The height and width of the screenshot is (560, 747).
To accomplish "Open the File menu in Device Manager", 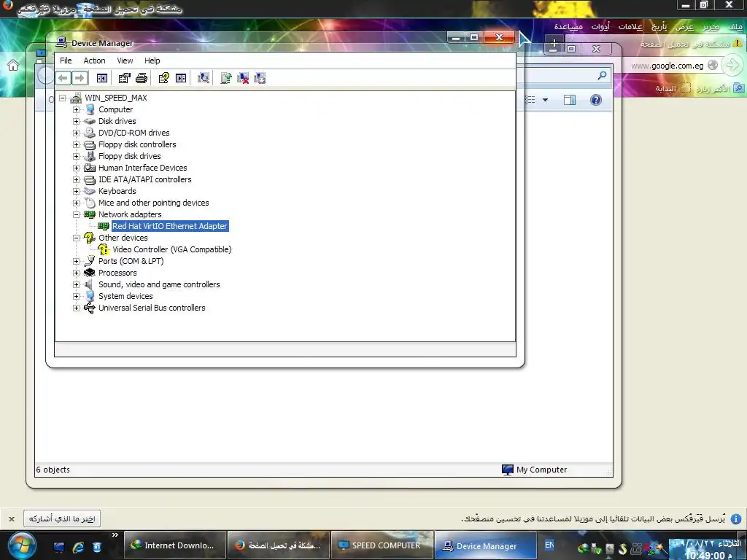I will [x=66, y=61].
